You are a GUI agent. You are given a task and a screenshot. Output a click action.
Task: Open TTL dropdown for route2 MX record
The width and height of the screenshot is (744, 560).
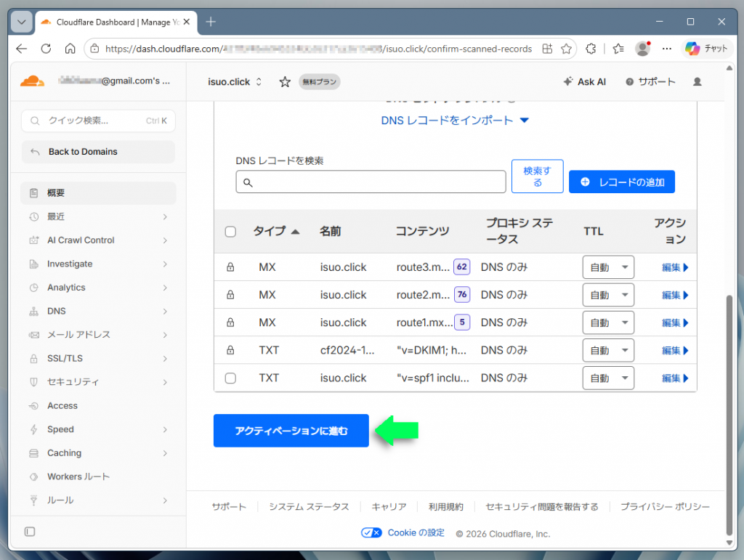pos(608,294)
